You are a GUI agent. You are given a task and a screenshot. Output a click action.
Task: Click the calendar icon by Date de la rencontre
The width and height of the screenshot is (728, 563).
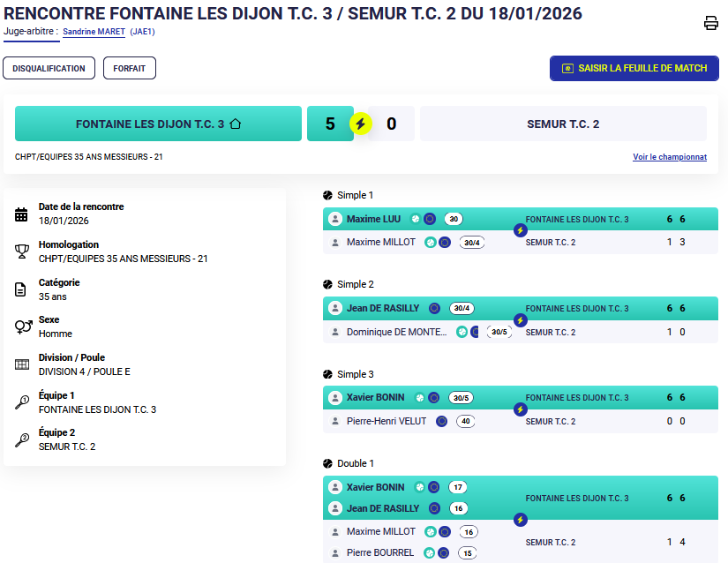click(x=22, y=214)
